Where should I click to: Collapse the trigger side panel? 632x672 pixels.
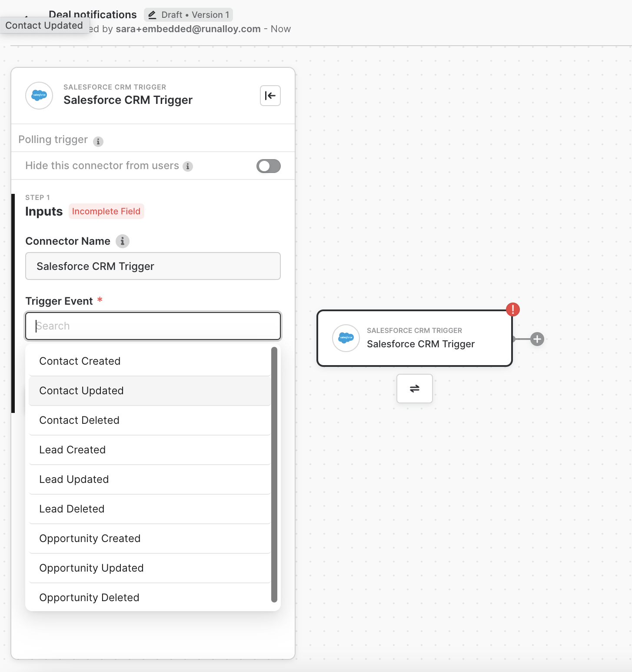coord(270,96)
